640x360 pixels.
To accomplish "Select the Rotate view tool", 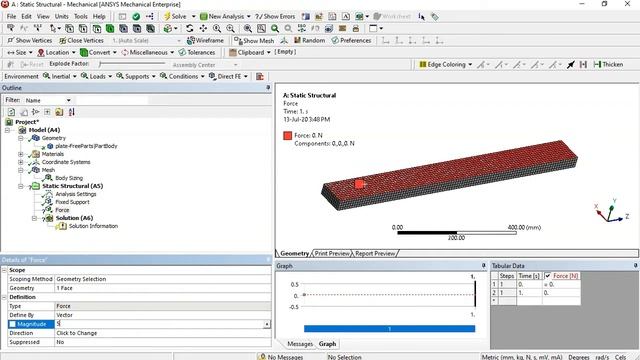I will (189, 29).
